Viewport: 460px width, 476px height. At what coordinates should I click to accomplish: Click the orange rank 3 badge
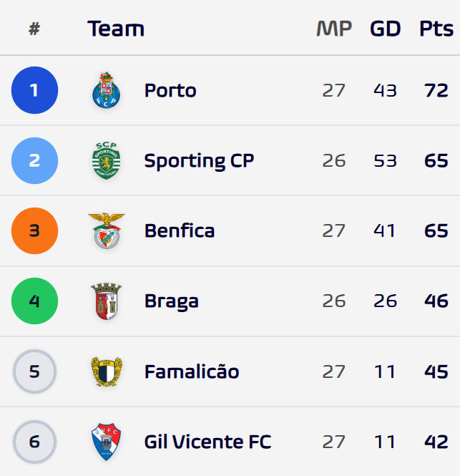34,230
